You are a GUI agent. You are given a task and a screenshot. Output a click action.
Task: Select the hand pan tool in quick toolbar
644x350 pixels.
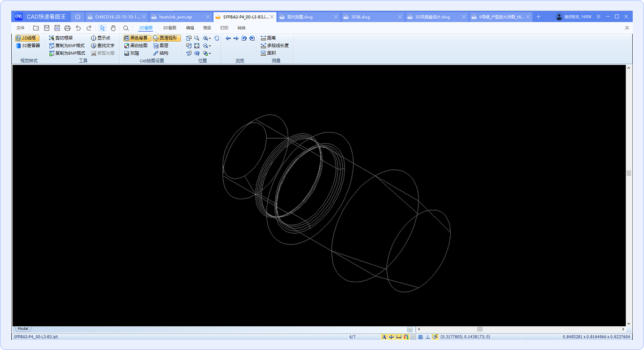click(x=113, y=28)
